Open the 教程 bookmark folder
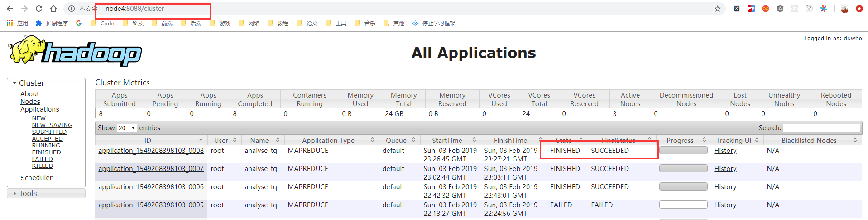The width and height of the screenshot is (868, 220). pyautogui.click(x=278, y=23)
